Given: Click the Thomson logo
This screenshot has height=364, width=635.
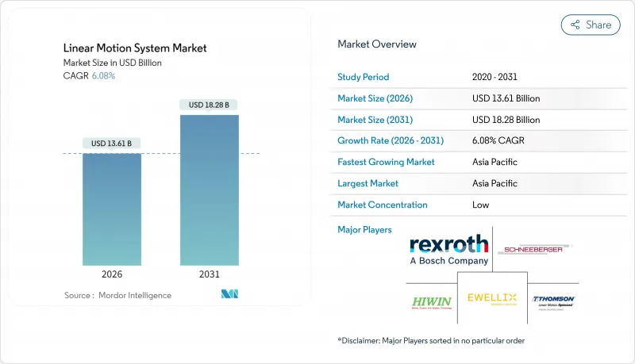Looking at the screenshot, I should (x=553, y=301).
